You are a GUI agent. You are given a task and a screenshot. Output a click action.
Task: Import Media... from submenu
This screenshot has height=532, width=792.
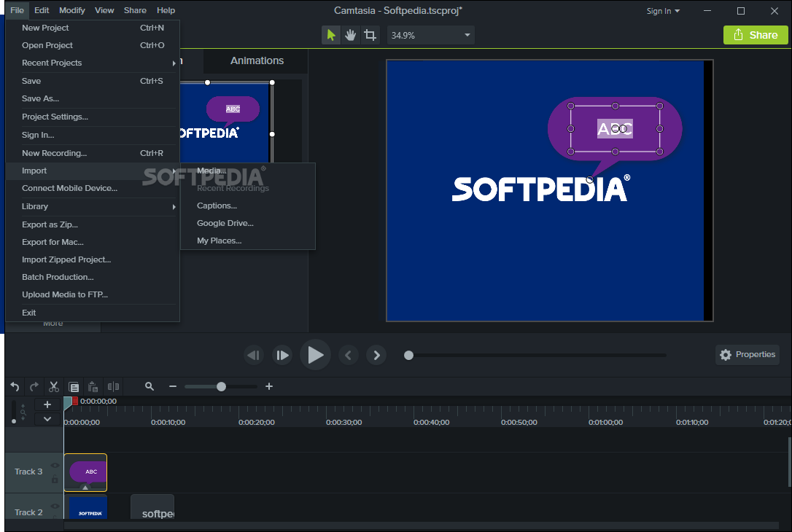[248, 171]
